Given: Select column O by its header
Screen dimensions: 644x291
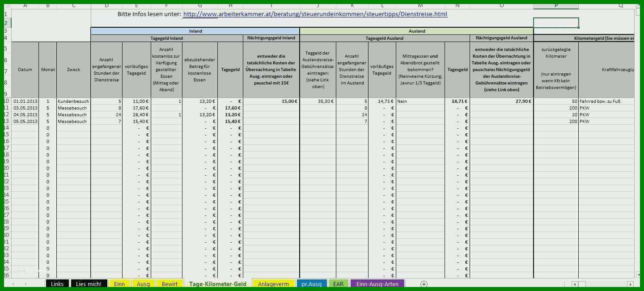Looking at the screenshot, I should [x=502, y=6].
